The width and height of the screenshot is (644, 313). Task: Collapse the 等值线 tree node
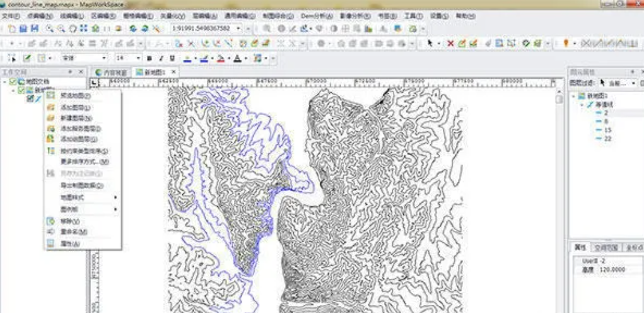[x=582, y=104]
